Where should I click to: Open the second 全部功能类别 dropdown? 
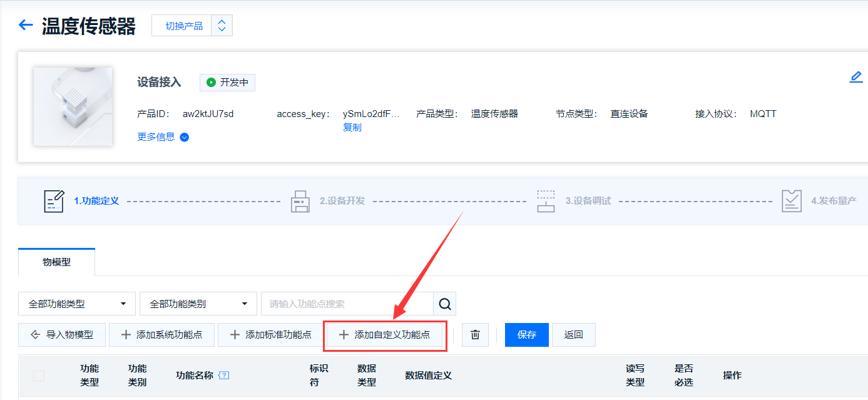point(197,303)
